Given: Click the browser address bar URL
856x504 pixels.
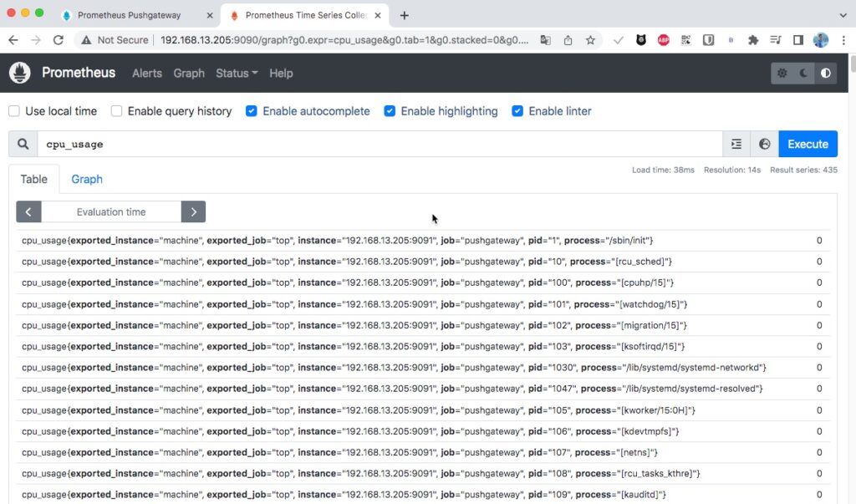Looking at the screenshot, I should point(344,40).
